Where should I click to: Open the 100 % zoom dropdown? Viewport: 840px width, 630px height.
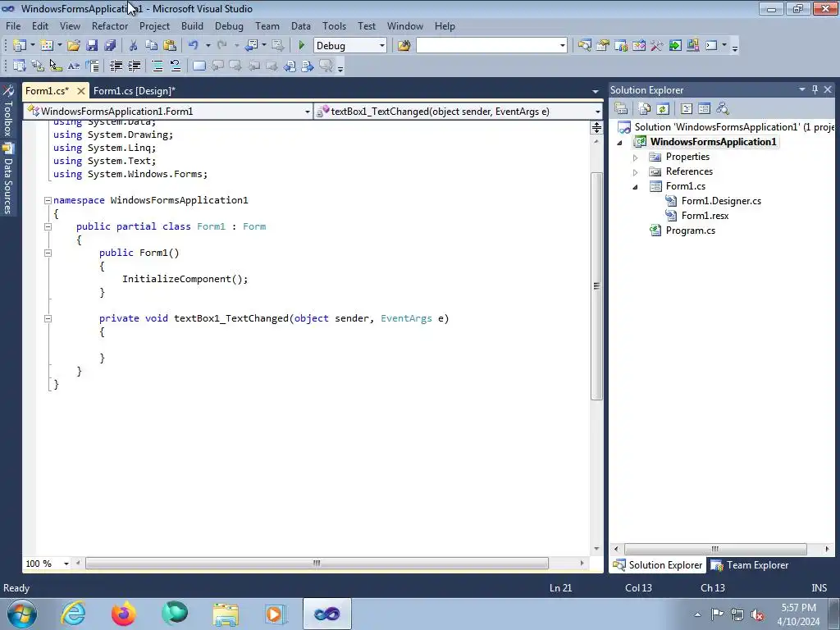pyautogui.click(x=66, y=564)
